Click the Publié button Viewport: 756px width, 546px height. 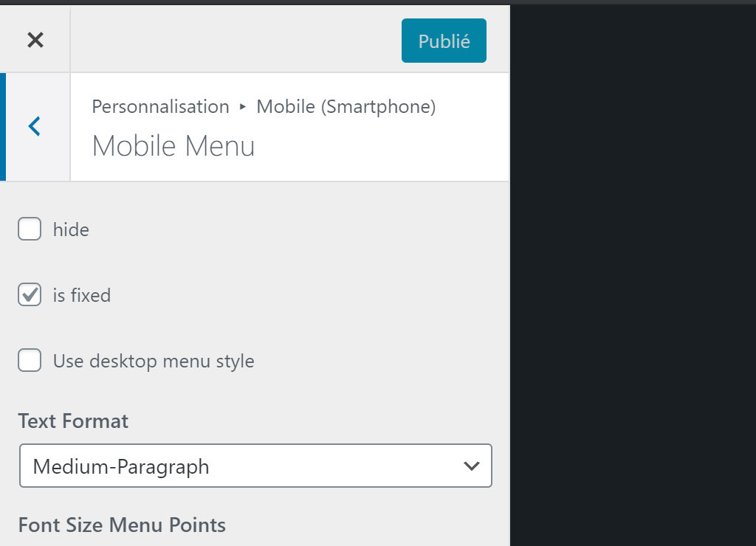point(444,41)
